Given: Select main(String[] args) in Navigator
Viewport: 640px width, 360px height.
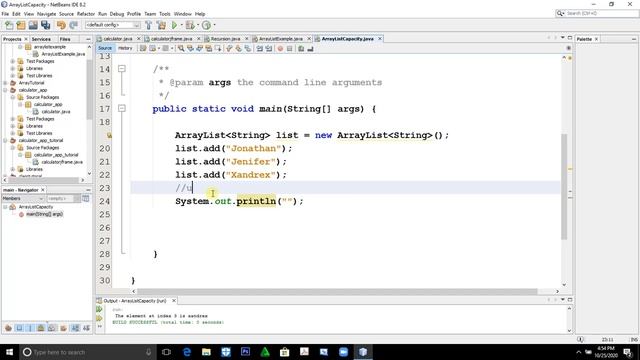Looking at the screenshot, I should [x=44, y=214].
